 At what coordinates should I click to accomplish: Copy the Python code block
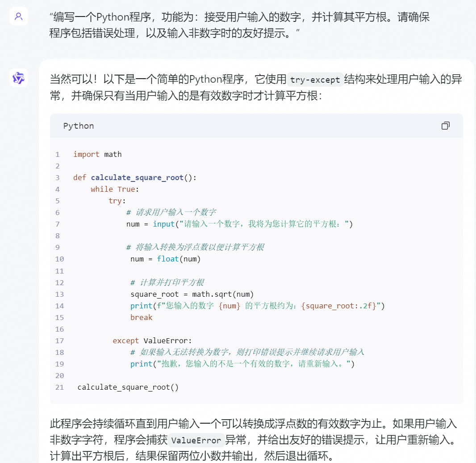pos(445,126)
